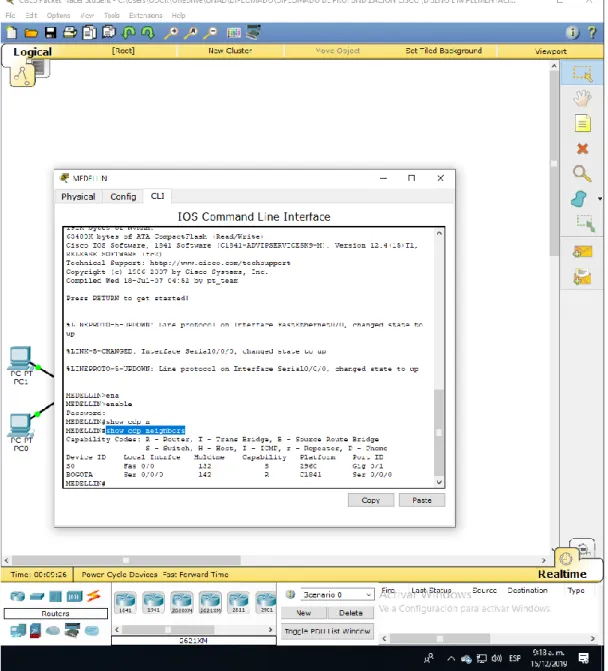Pick the 2811 router device
Screen dimensions: 608x671
point(238,602)
